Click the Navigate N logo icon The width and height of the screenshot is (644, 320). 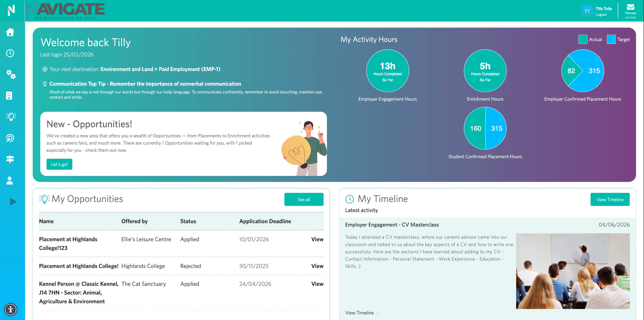(x=11, y=10)
